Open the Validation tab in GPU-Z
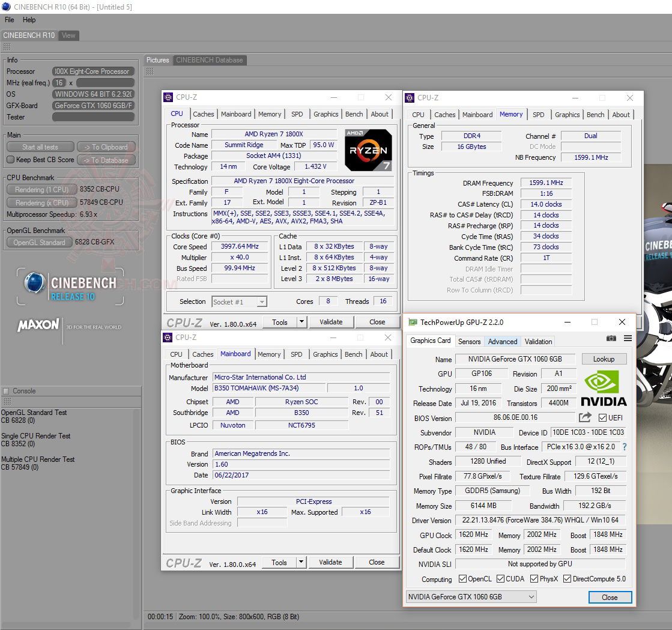Screen dimensions: 672x630 pyautogui.click(x=538, y=342)
